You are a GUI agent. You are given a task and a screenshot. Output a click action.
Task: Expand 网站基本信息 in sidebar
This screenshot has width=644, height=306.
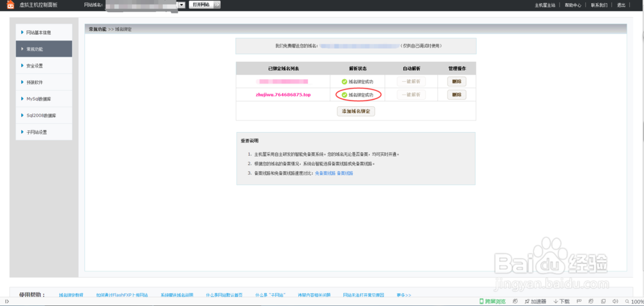44,32
